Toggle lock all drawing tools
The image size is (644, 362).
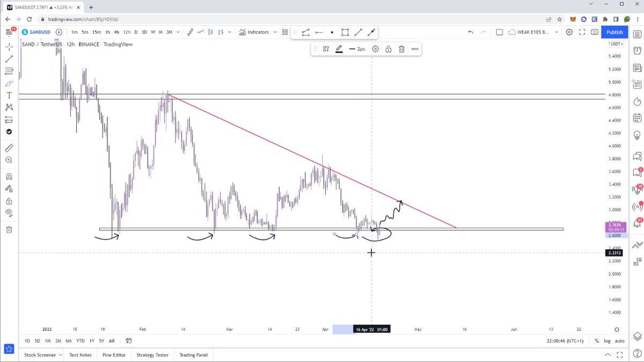[9, 201]
